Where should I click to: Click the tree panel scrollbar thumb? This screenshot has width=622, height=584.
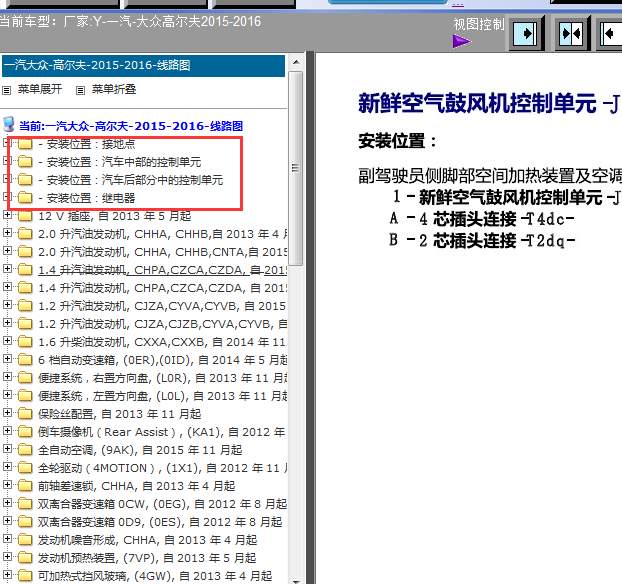(296, 168)
